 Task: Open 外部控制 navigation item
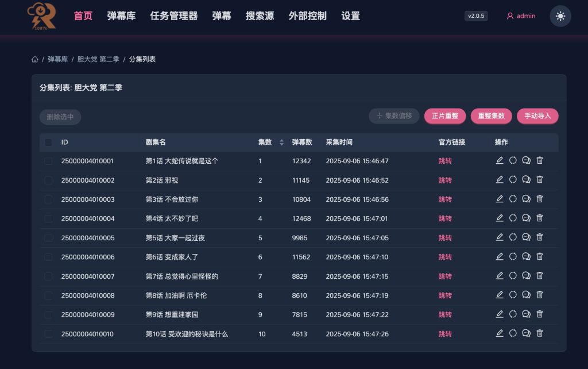tap(308, 16)
